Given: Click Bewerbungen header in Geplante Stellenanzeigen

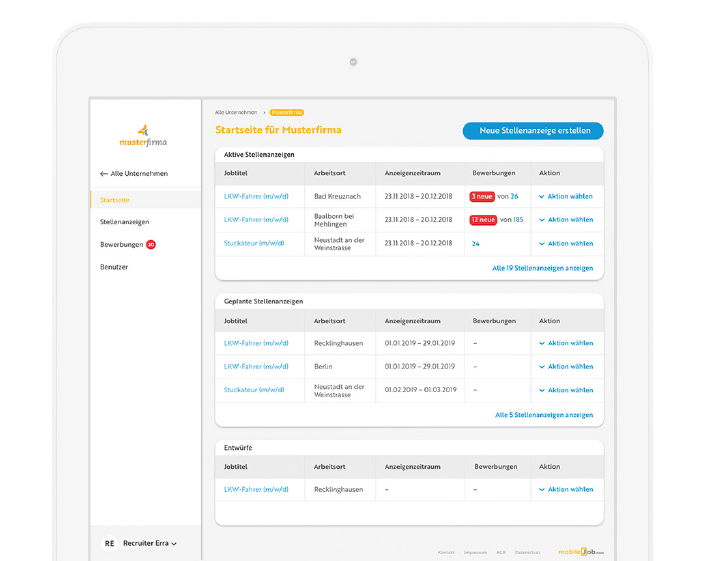Looking at the screenshot, I should click(494, 321).
